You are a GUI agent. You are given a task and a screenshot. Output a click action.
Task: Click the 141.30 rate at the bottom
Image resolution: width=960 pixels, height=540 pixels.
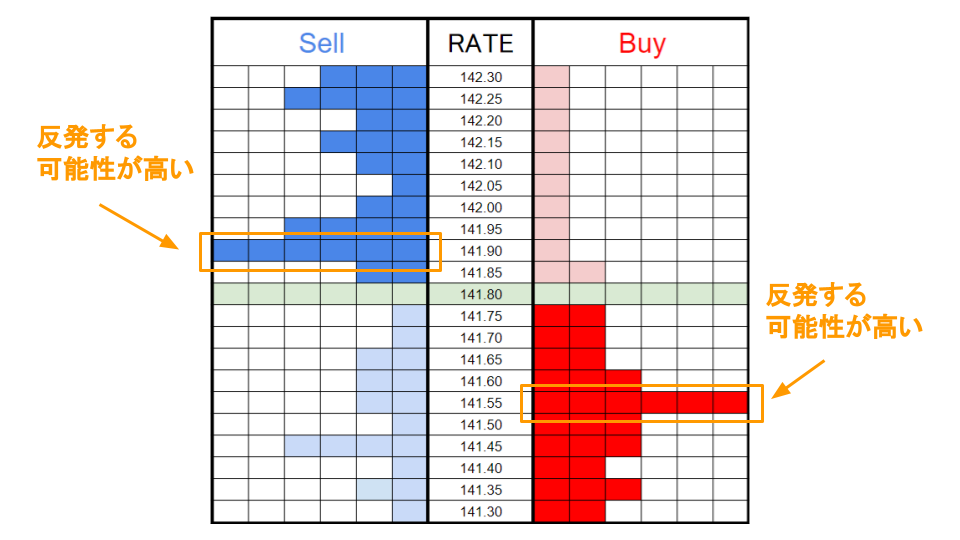pos(480,512)
